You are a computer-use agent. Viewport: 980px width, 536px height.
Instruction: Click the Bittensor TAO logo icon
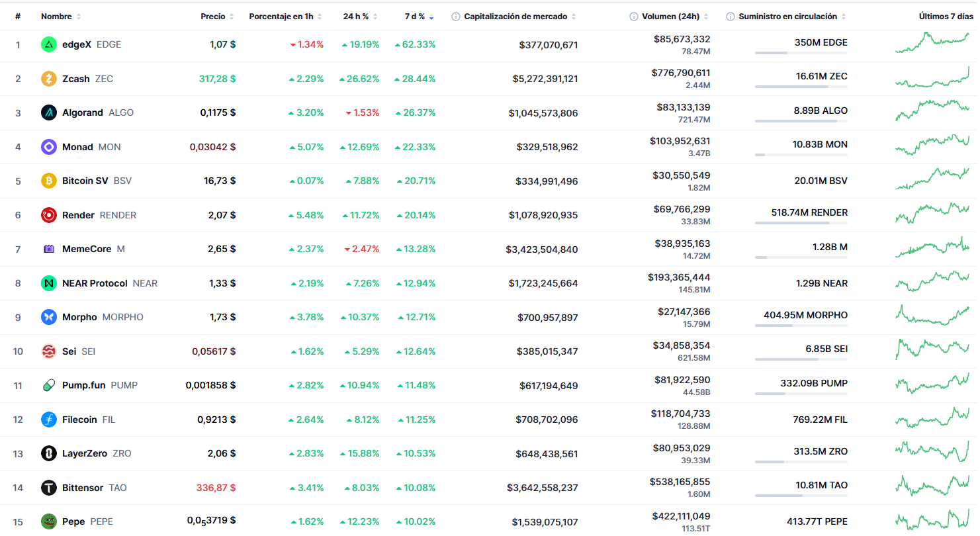point(49,488)
